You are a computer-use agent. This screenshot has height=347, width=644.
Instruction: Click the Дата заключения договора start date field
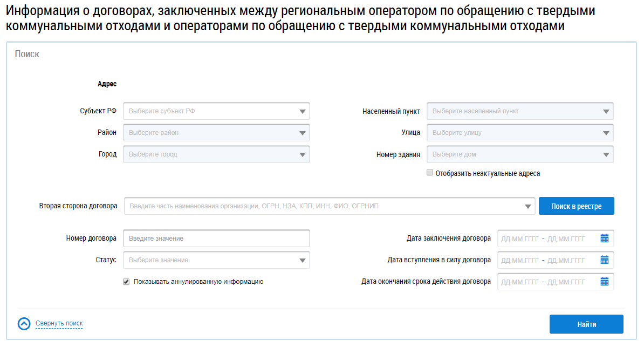pos(519,239)
